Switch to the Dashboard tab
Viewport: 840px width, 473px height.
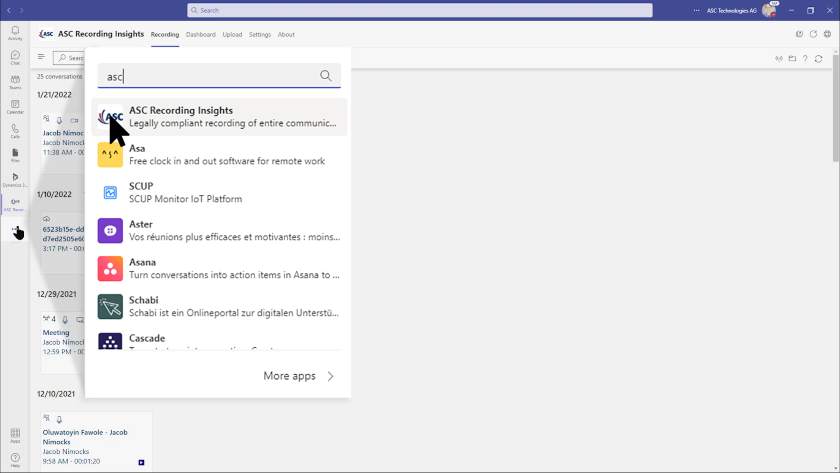(x=200, y=34)
